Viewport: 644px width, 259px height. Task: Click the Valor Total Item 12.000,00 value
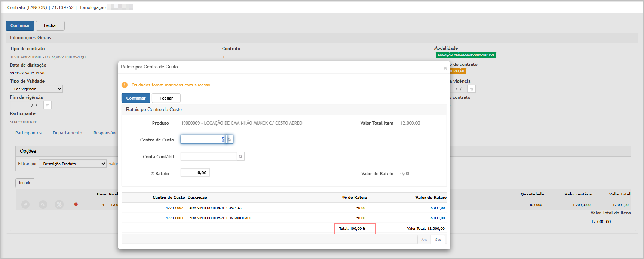pyautogui.click(x=410, y=123)
